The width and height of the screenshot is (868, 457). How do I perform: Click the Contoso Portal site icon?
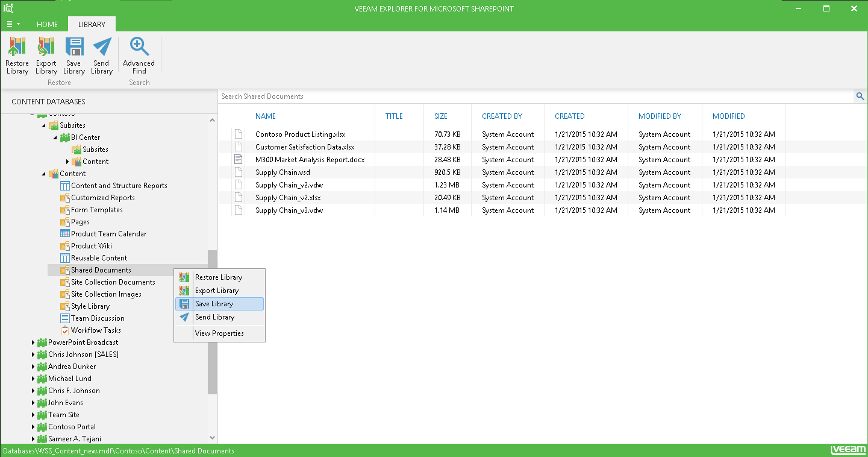point(42,427)
